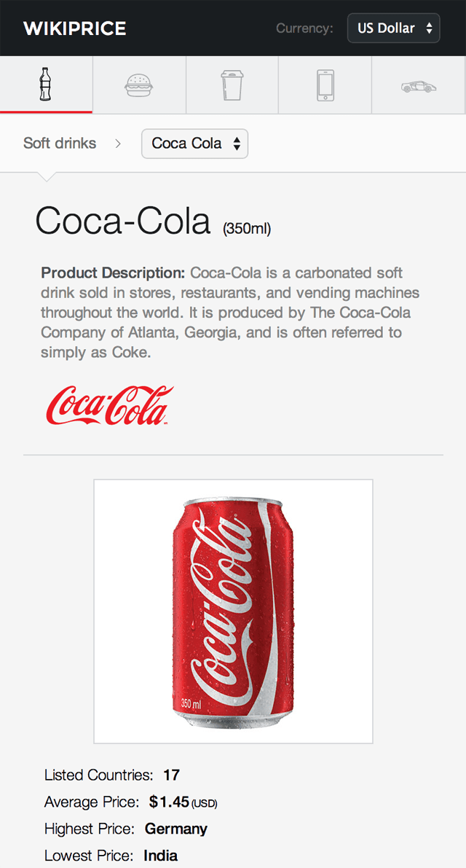This screenshot has width=466, height=868.
Task: Click the Product Description paragraph
Action: (230, 313)
